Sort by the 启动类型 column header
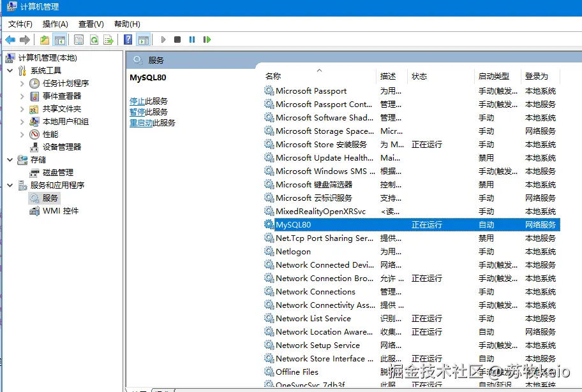The image size is (582, 392). 498,76
